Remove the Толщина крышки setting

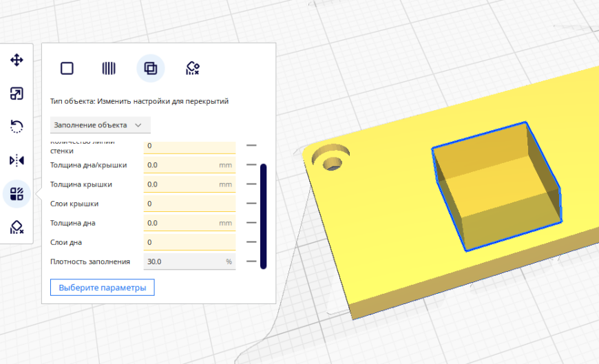click(251, 184)
